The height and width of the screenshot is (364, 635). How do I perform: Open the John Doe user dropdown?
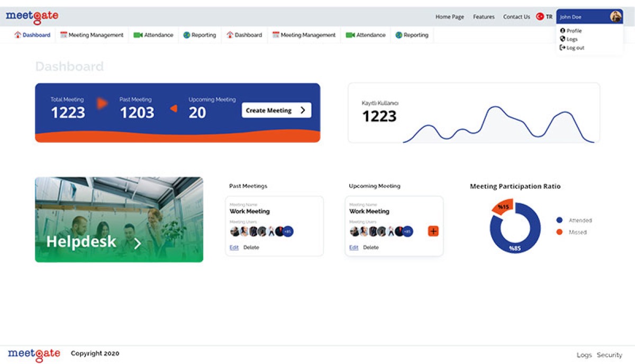coord(589,16)
